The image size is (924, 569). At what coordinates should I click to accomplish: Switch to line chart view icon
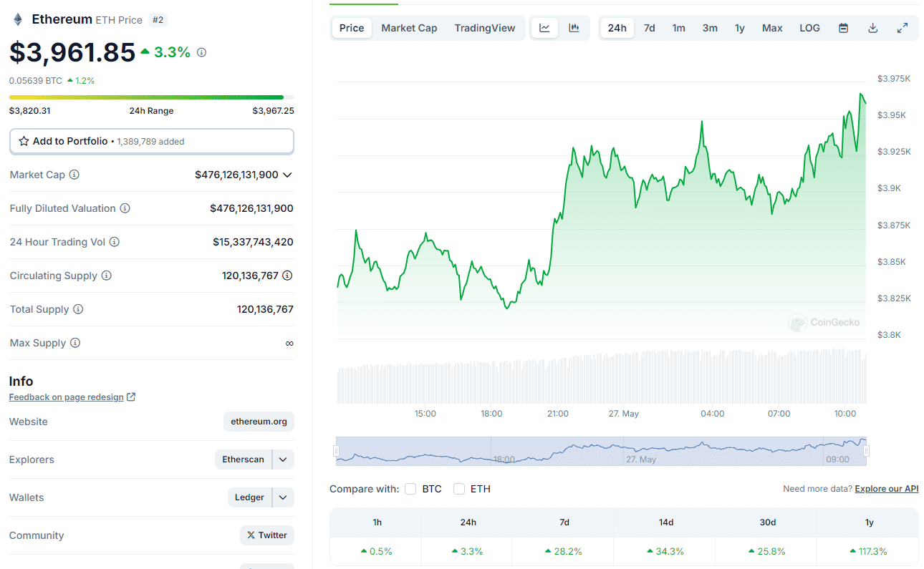544,28
